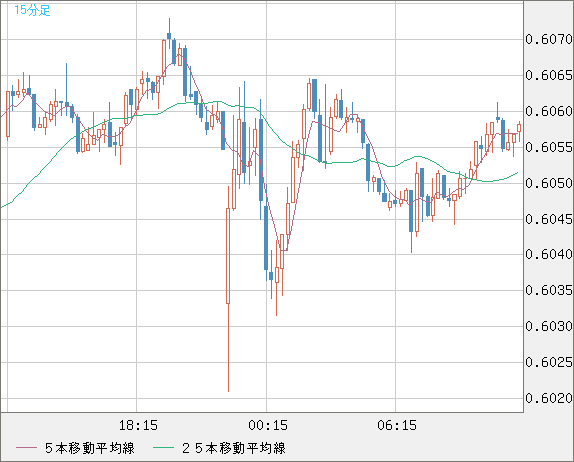Click the 0.6050 price axis label
This screenshot has height=462, width=574.
[549, 183]
